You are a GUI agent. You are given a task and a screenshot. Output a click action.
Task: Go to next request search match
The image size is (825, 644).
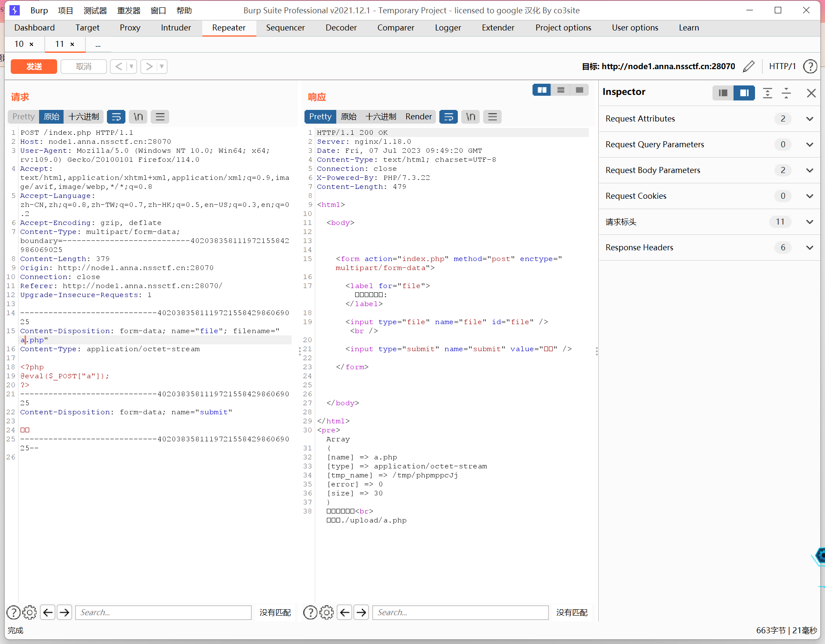(x=65, y=612)
